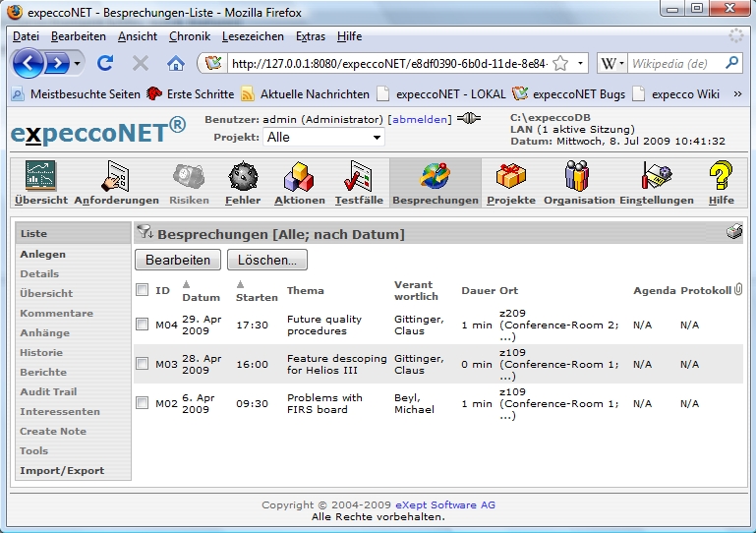Check the box for meeting M03

click(143, 364)
